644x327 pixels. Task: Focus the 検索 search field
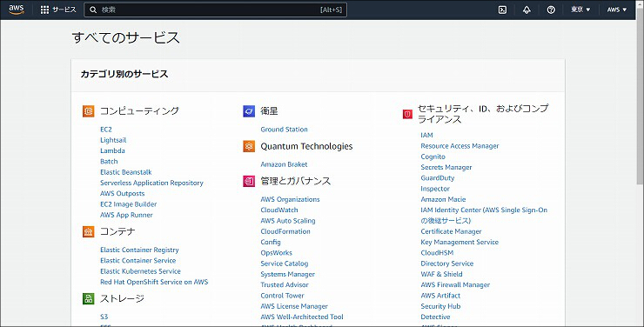[x=216, y=10]
